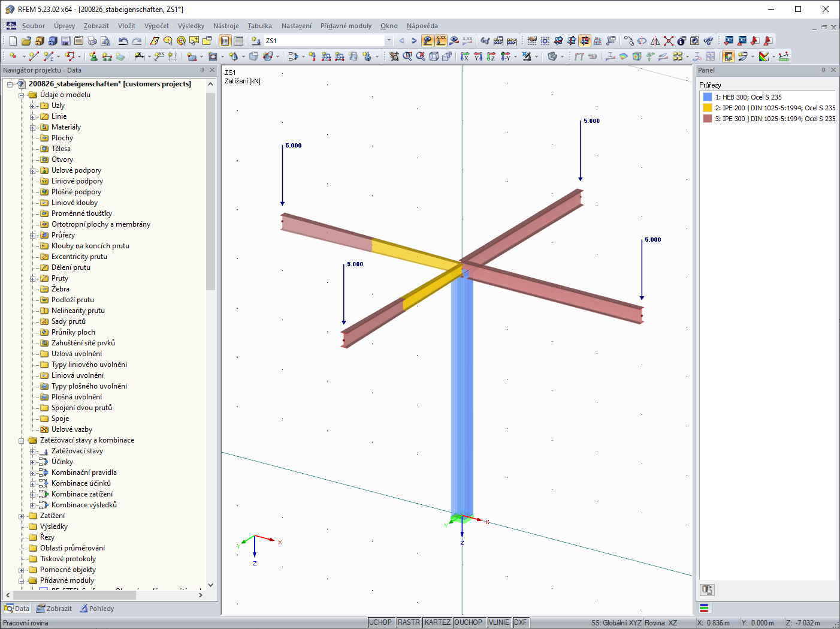Toggle show loads display
This screenshot has height=629, width=840.
[x=428, y=41]
